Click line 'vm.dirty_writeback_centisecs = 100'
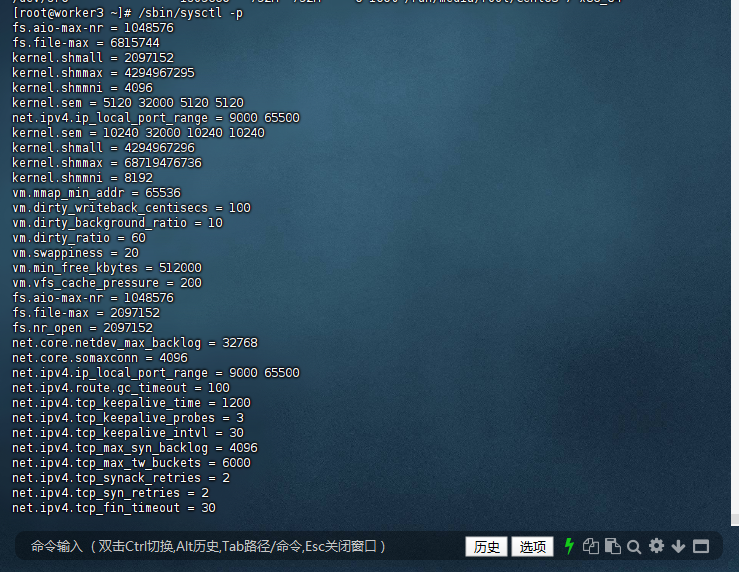 tap(131, 208)
